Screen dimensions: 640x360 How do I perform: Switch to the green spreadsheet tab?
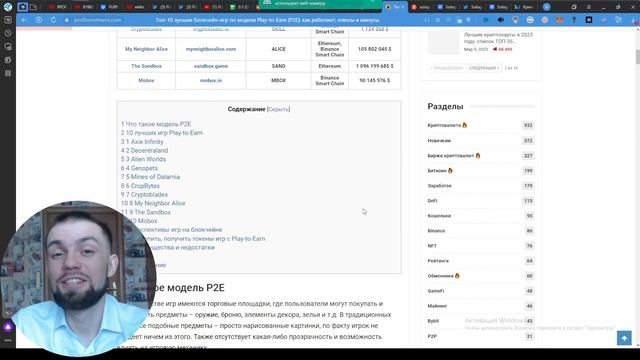click(240, 7)
